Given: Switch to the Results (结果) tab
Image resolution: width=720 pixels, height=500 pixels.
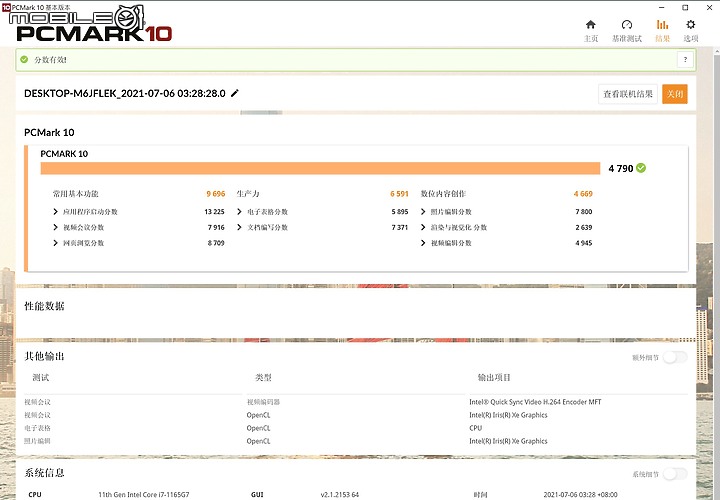Looking at the screenshot, I should pos(662,31).
